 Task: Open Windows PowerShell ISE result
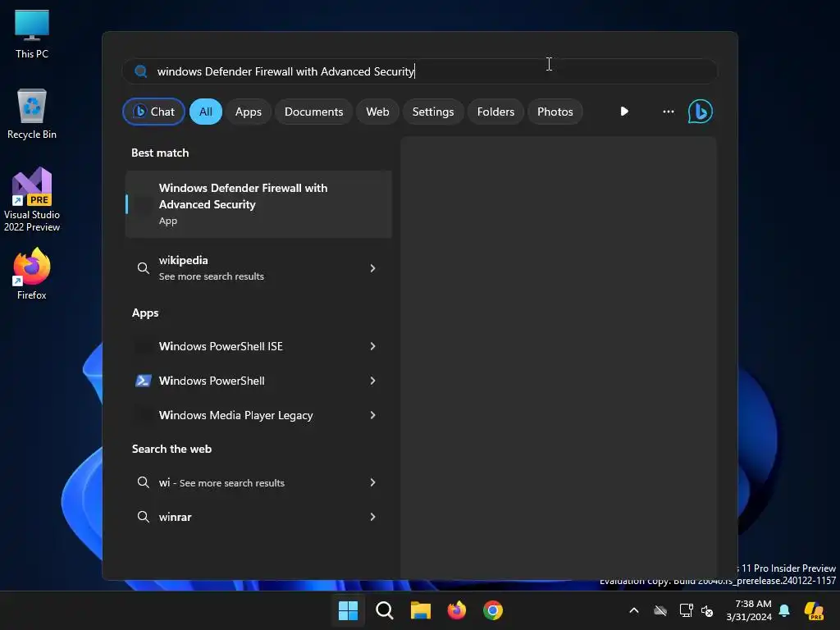258,346
